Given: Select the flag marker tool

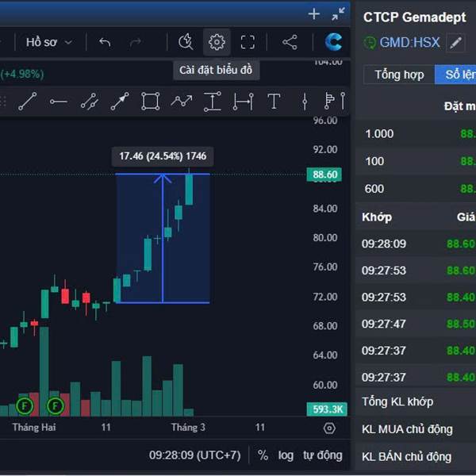Looking at the screenshot, I should pyautogui.click(x=329, y=101).
